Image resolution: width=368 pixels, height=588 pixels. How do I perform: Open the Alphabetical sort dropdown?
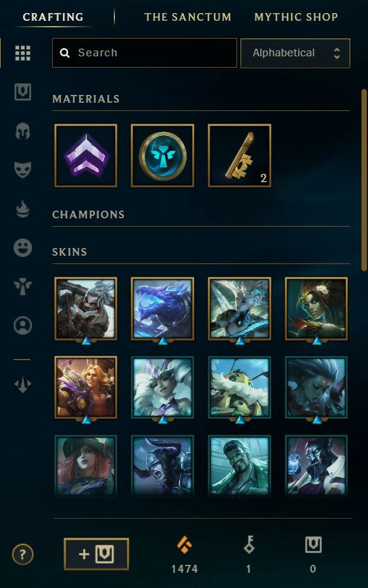[295, 53]
